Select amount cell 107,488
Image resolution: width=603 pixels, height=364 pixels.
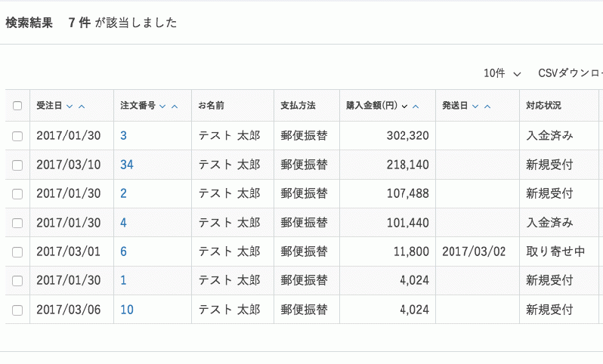coord(407,193)
